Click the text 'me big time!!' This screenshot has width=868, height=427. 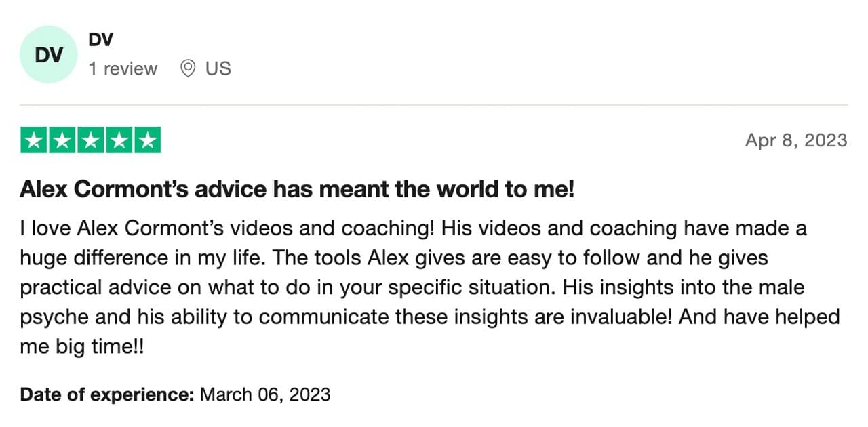pyautogui.click(x=82, y=347)
